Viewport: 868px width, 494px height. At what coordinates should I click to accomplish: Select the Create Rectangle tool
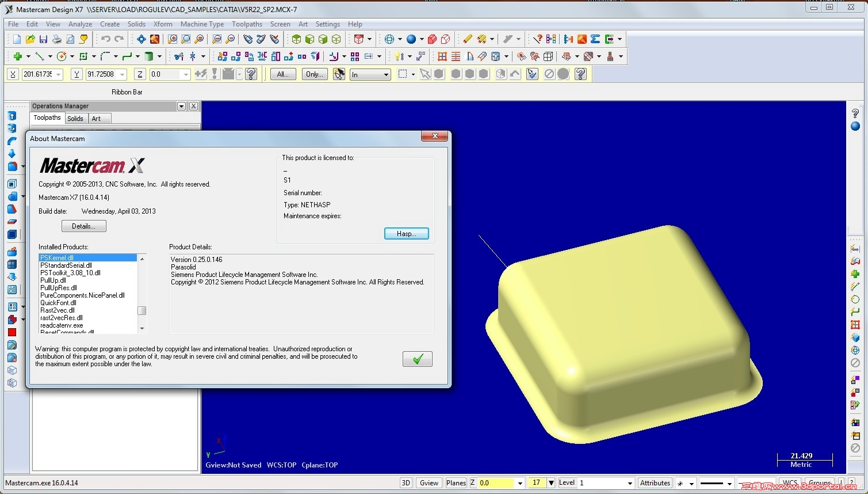pyautogui.click(x=83, y=56)
